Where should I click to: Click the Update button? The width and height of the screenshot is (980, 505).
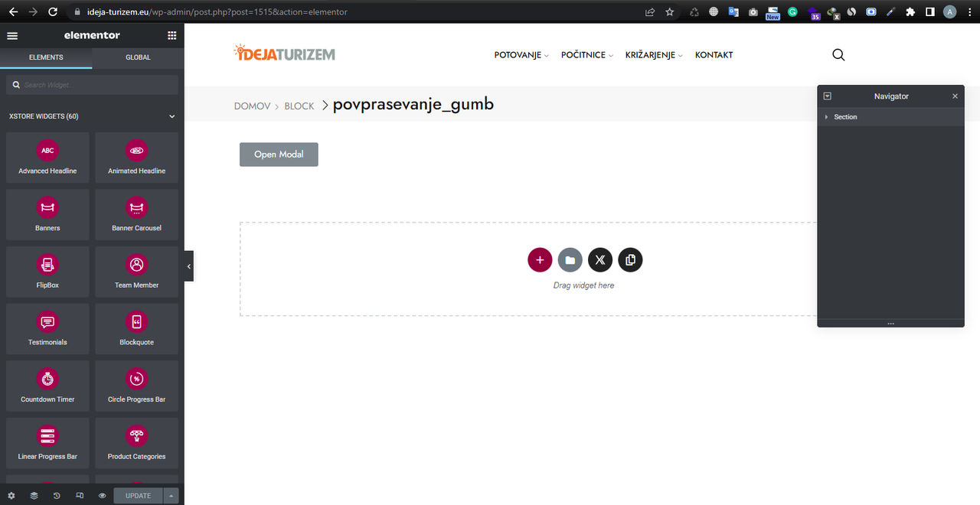tap(138, 496)
